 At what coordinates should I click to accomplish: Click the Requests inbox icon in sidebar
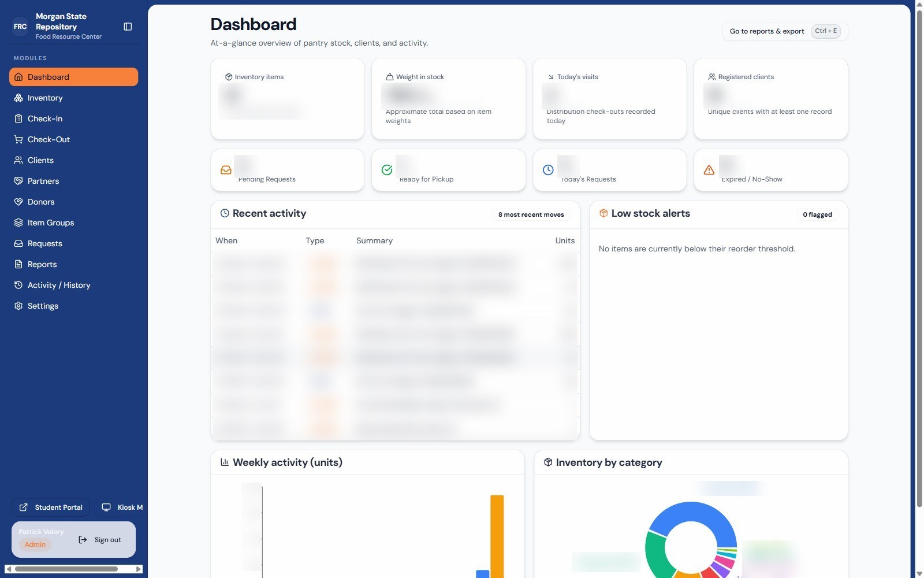point(18,243)
